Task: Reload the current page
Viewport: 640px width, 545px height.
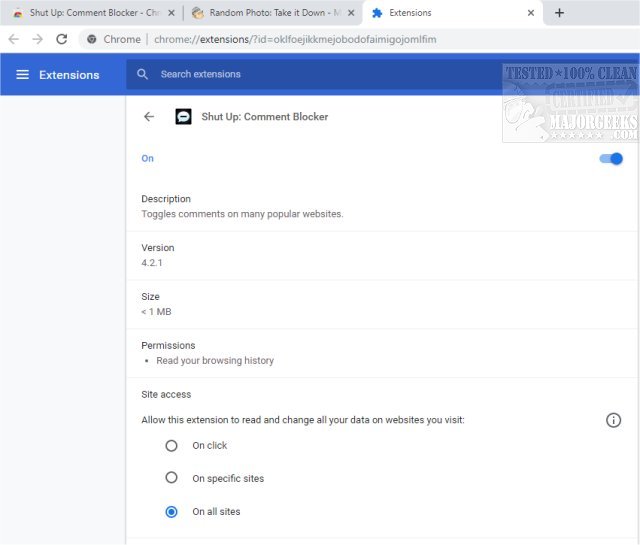Action: [62, 39]
